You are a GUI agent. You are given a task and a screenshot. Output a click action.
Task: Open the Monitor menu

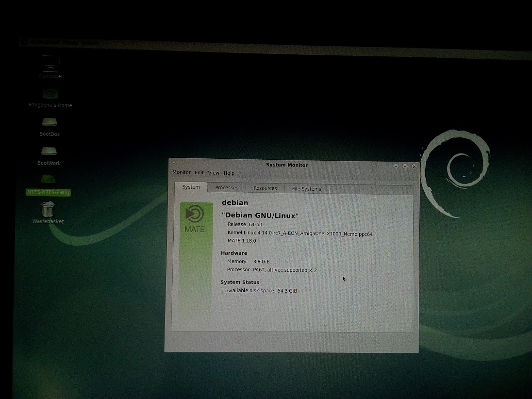tap(182, 173)
